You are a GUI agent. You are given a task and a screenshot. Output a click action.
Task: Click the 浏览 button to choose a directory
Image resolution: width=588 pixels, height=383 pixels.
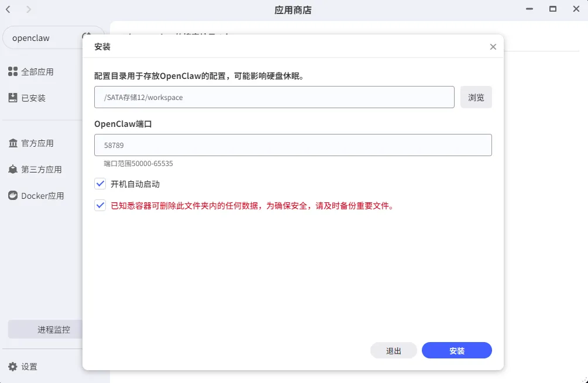click(x=476, y=98)
